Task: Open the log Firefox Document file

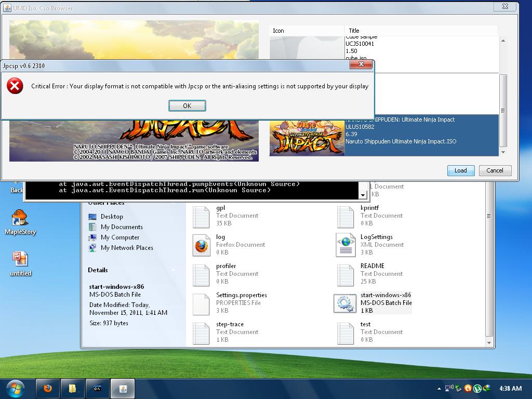Action: [x=202, y=245]
